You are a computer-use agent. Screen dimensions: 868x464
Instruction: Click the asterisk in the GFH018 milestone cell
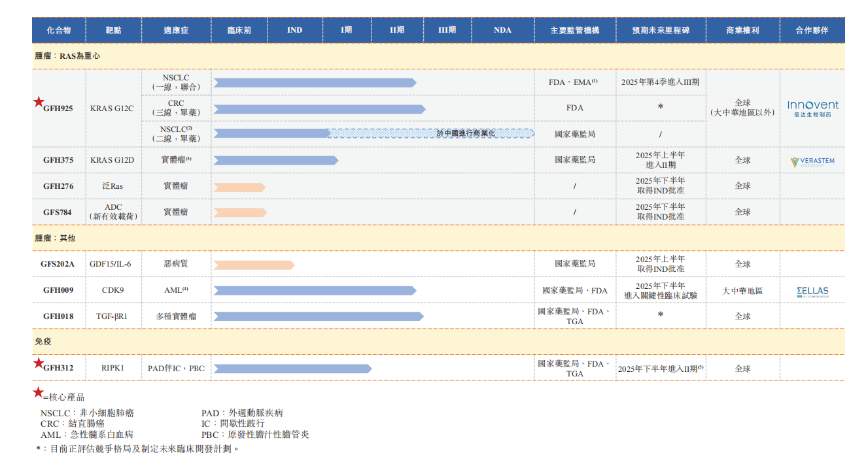pos(661,316)
